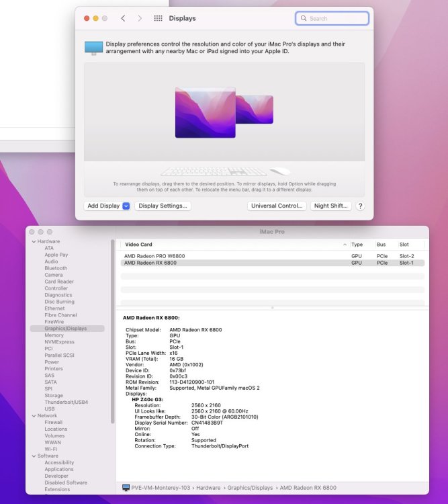The image size is (448, 504).
Task: Close the Displays window
Action: [x=87, y=18]
